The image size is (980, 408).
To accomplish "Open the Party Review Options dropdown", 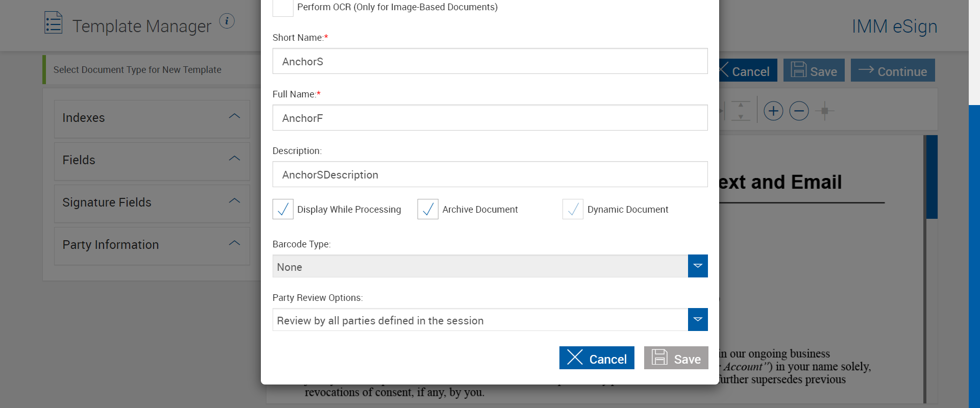I will (x=697, y=320).
